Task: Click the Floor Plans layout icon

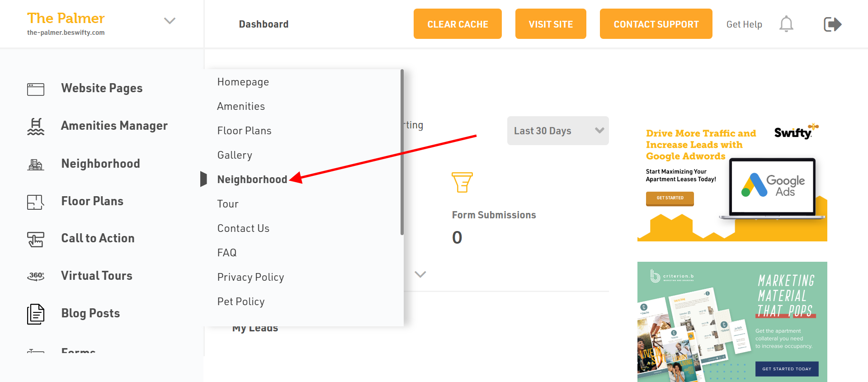Action: [36, 202]
